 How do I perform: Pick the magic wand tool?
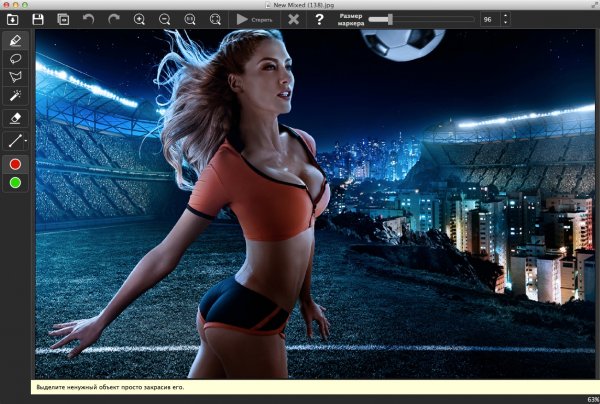[15, 95]
